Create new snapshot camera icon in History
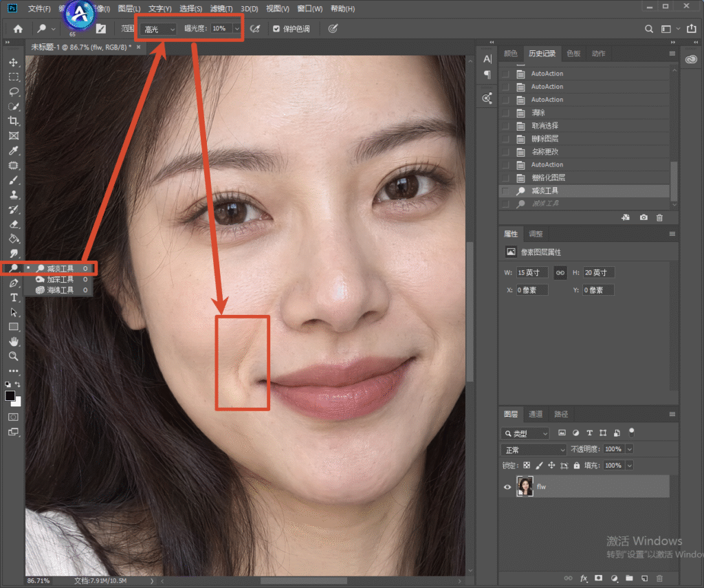Screen dimensions: 704x588 (643, 217)
